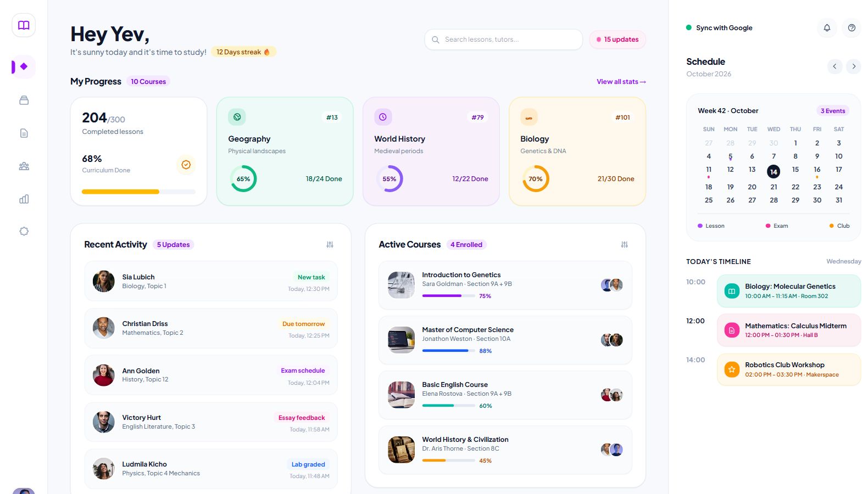
Task: Go to next month in Schedule
Action: pyautogui.click(x=854, y=66)
